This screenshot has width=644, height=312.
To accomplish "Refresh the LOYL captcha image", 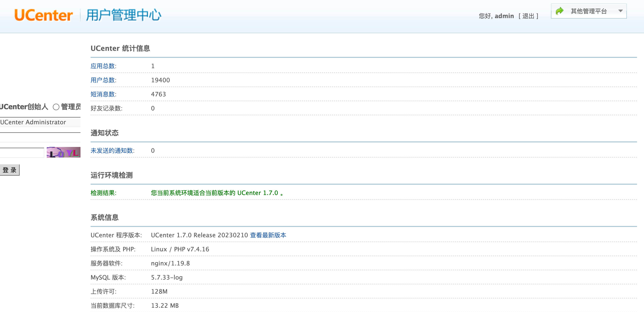I will pos(63,152).
